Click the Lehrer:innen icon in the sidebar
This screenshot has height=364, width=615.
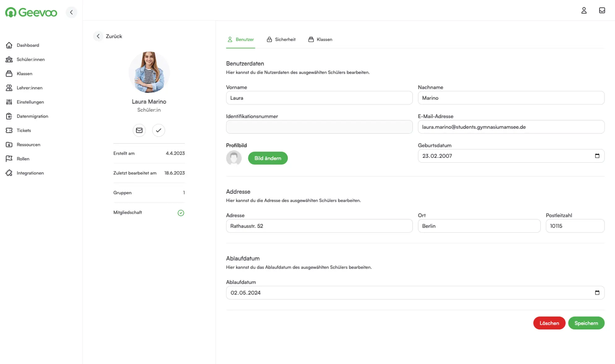(x=9, y=88)
